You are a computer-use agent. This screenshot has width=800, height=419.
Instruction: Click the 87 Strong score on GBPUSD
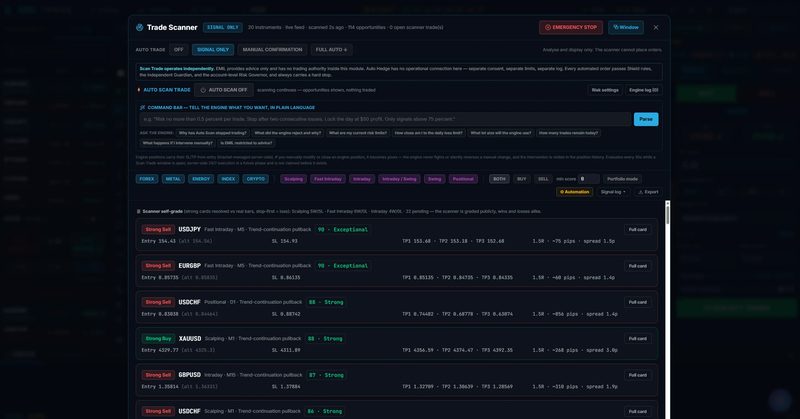point(327,375)
